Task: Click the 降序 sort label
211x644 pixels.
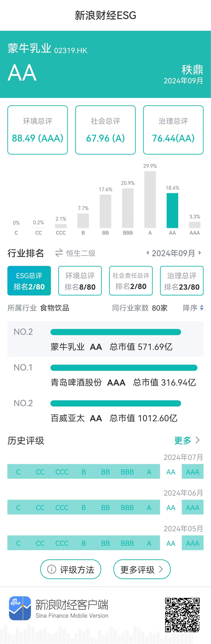Action: pos(190,308)
